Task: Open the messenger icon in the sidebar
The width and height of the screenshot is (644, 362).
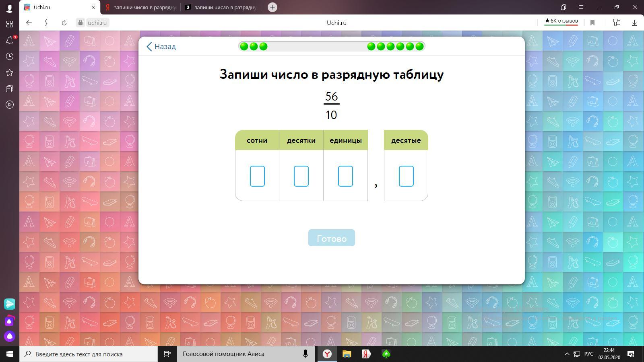Action: pos(10,304)
